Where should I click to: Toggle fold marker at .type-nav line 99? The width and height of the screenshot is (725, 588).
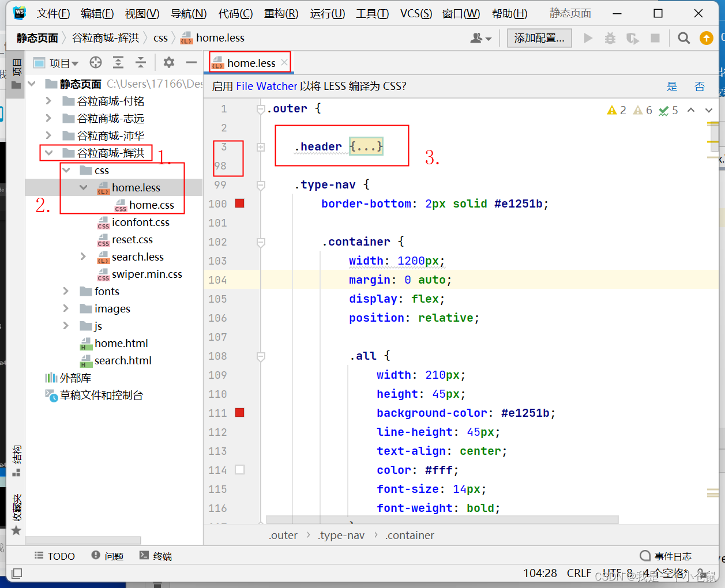pos(261,185)
